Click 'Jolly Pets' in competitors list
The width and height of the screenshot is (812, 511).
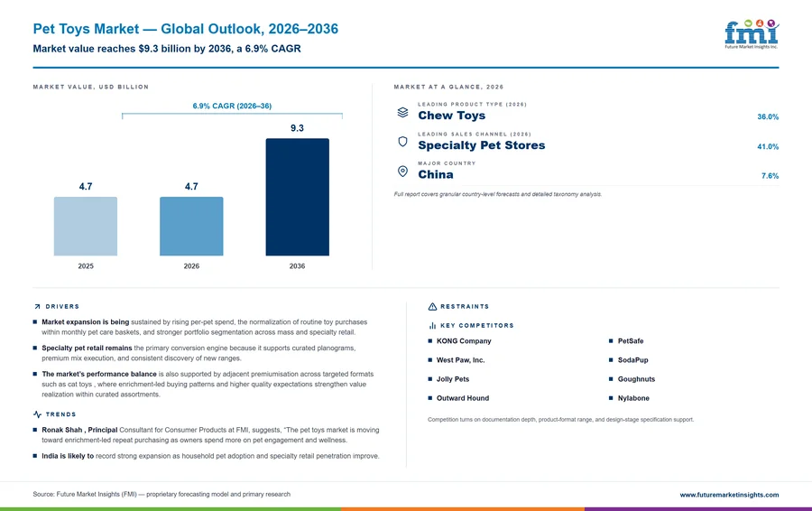tap(453, 379)
